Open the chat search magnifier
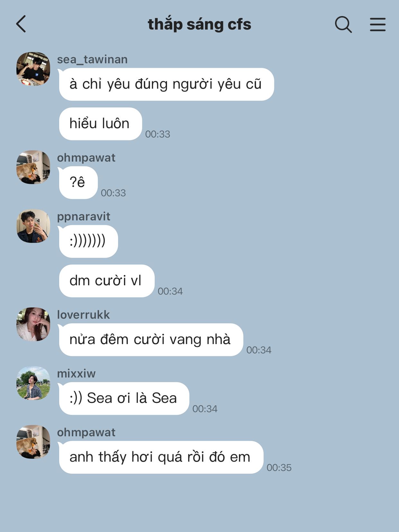399x532 pixels. pos(343,24)
